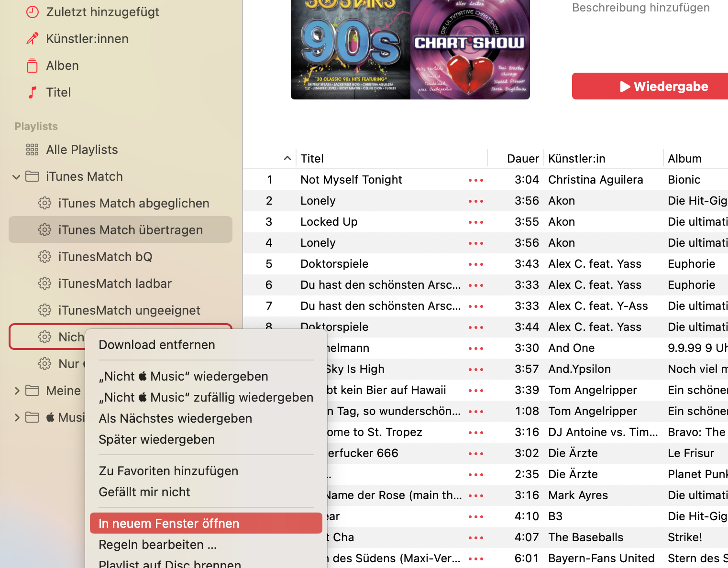
Task: Click gear icon of iTunes Match abgeglichen
Action: click(44, 203)
